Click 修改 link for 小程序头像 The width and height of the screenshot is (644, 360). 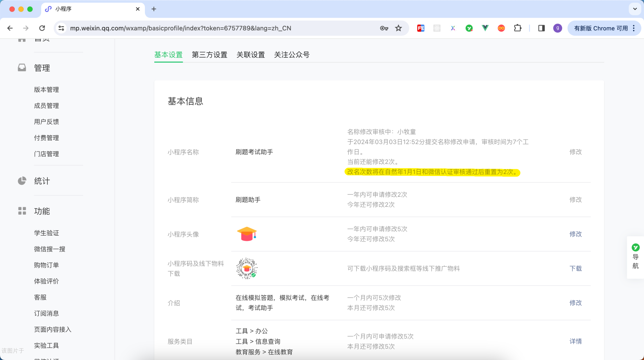click(x=575, y=234)
